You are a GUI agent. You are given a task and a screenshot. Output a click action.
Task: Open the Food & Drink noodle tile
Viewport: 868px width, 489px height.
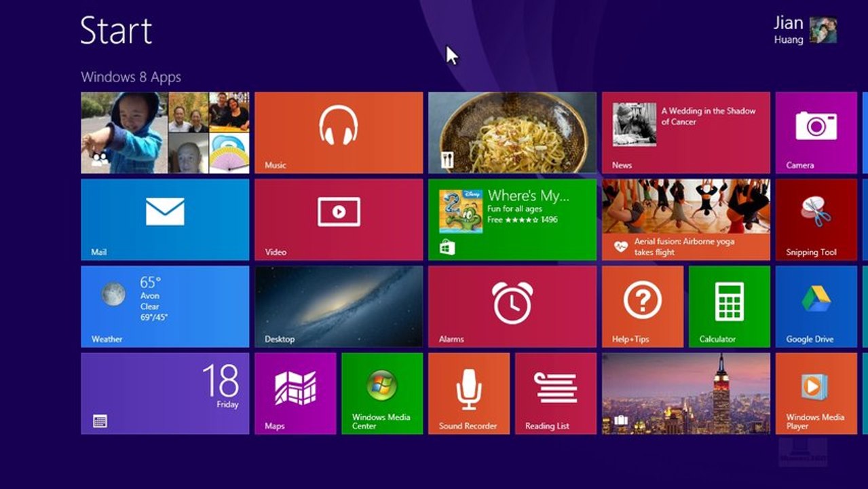point(512,132)
